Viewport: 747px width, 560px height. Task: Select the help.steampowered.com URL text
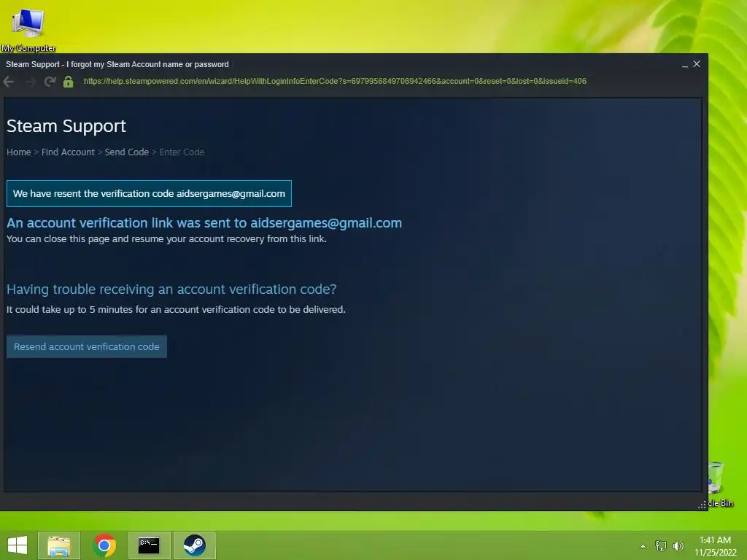coord(335,81)
